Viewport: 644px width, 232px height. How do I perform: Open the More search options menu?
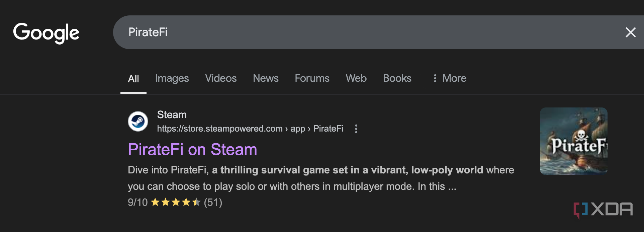click(454, 78)
